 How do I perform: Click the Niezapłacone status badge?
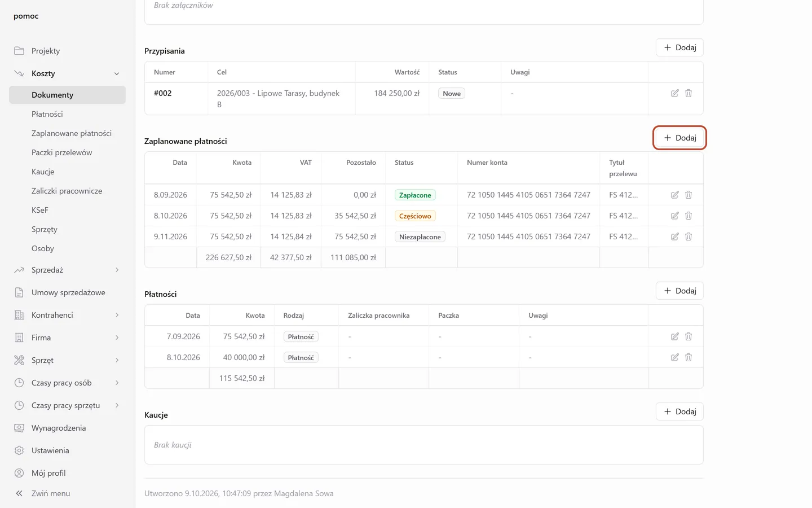[420, 237]
